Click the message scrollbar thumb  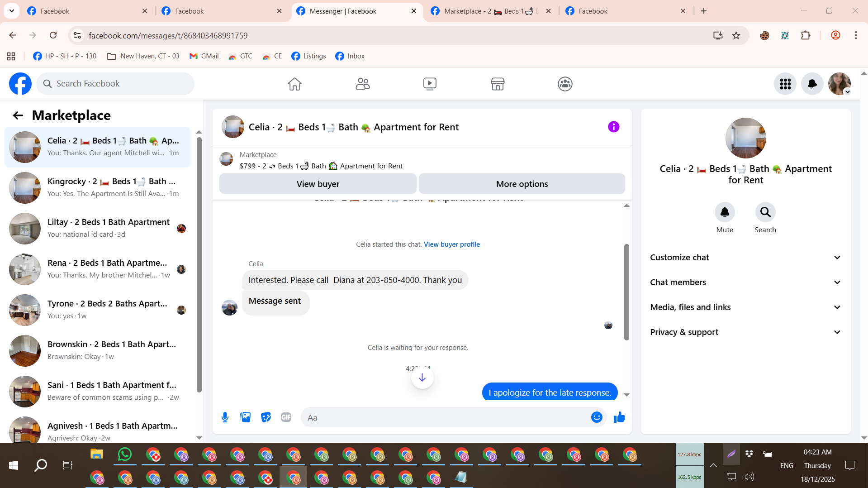tap(626, 292)
